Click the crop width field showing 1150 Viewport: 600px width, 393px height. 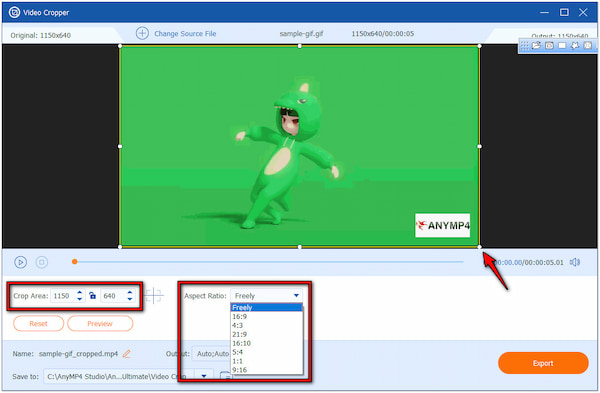click(63, 296)
